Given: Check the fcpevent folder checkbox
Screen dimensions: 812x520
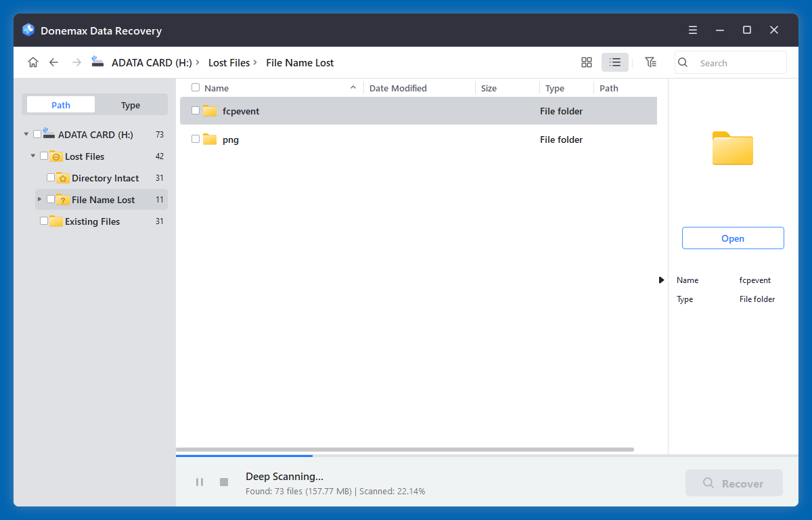Looking at the screenshot, I should [x=196, y=110].
